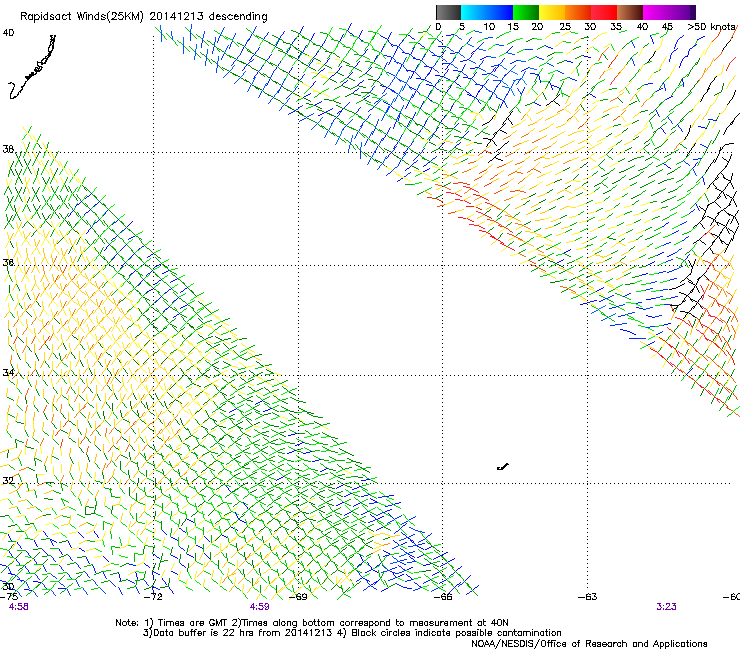Click the '15' label under the color legend

tap(513, 27)
